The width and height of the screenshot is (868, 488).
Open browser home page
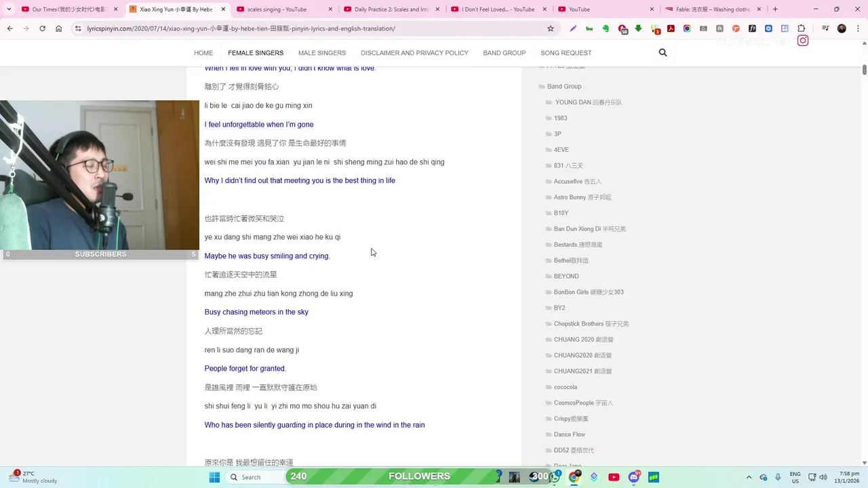(x=58, y=28)
